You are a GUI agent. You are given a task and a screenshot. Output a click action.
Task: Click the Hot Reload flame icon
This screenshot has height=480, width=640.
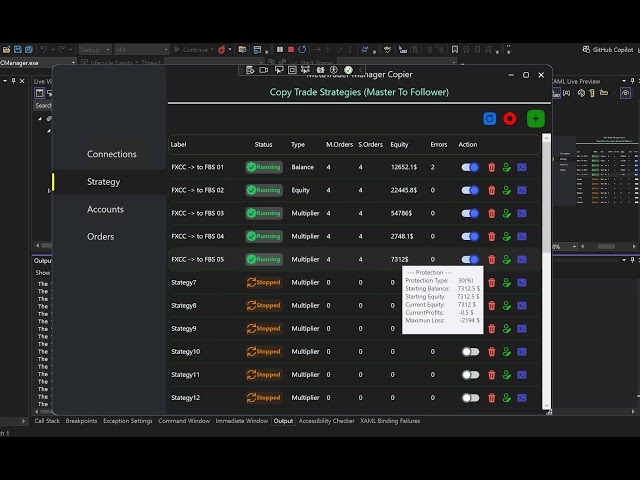click(x=222, y=49)
